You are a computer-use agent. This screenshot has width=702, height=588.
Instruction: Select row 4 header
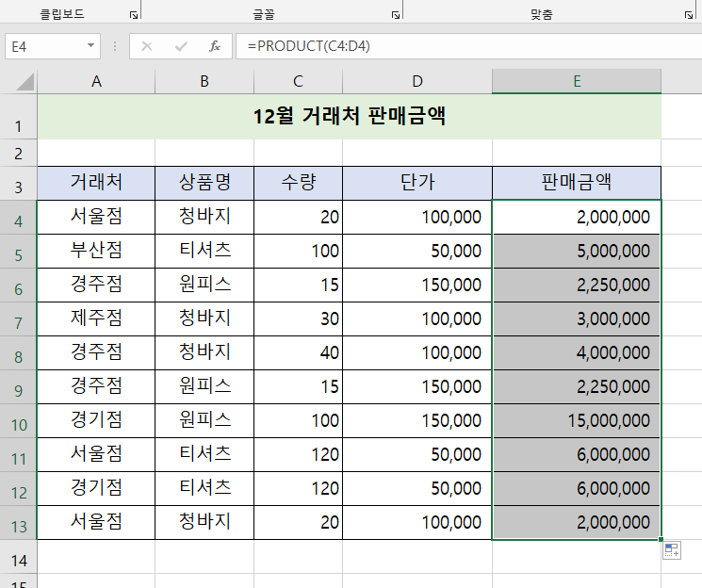click(x=18, y=217)
